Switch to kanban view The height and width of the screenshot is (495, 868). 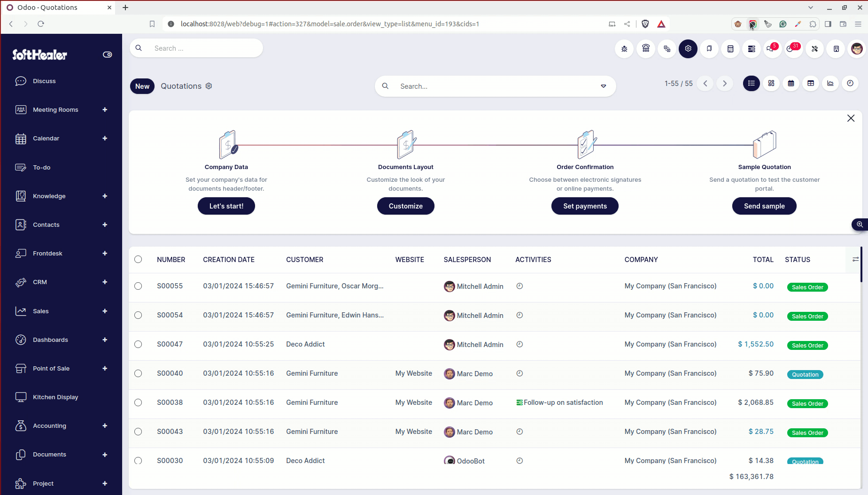pos(771,84)
